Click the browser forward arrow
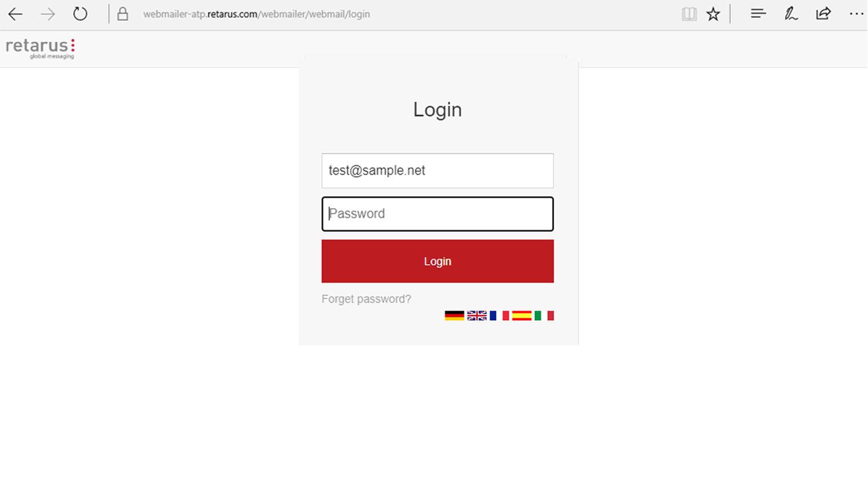868x477 pixels. [x=48, y=14]
